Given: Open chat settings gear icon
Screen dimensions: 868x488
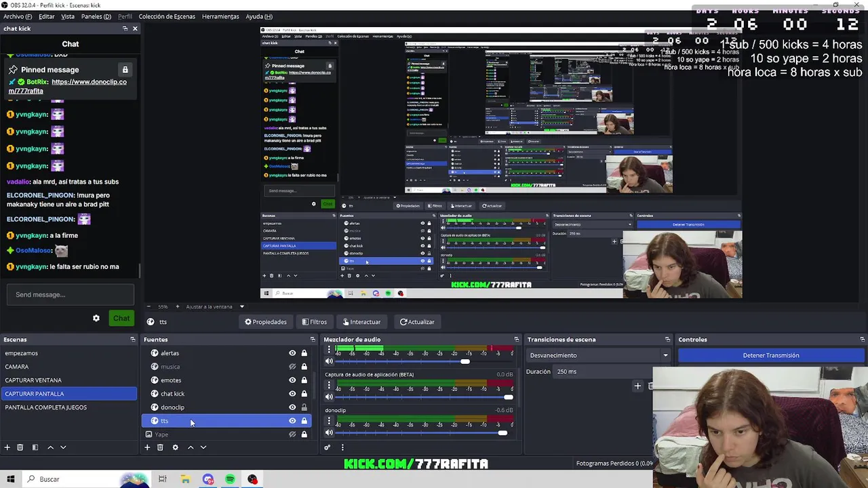Looking at the screenshot, I should tap(96, 319).
